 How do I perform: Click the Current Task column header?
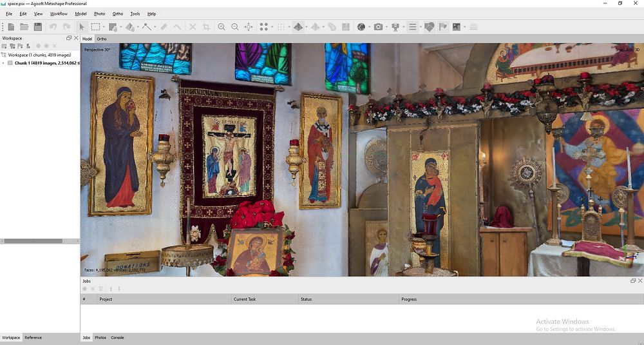tap(245, 299)
